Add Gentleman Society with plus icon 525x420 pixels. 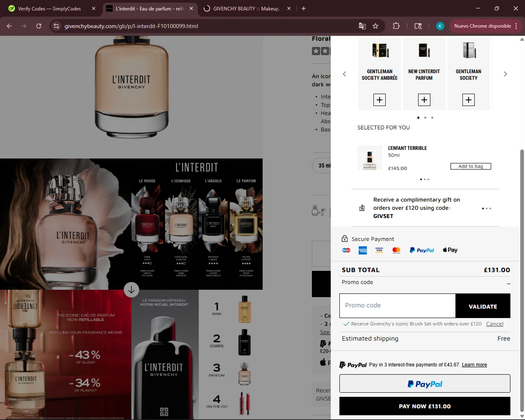(468, 100)
